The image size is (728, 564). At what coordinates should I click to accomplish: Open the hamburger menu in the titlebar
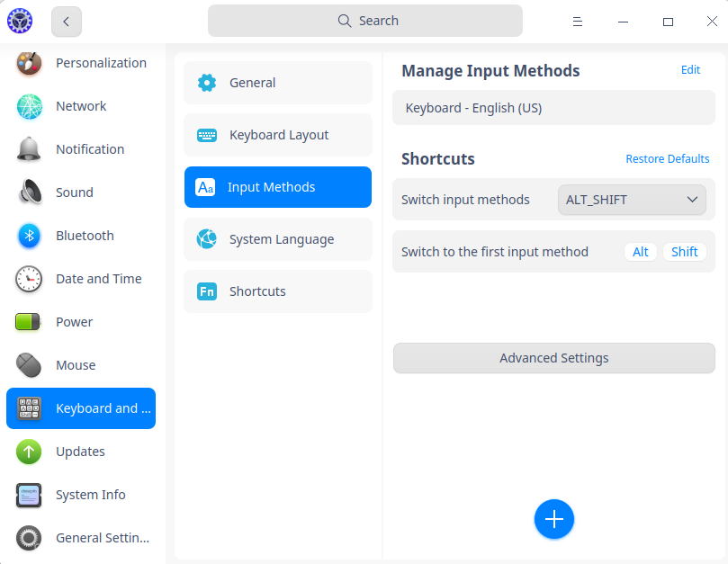point(577,21)
